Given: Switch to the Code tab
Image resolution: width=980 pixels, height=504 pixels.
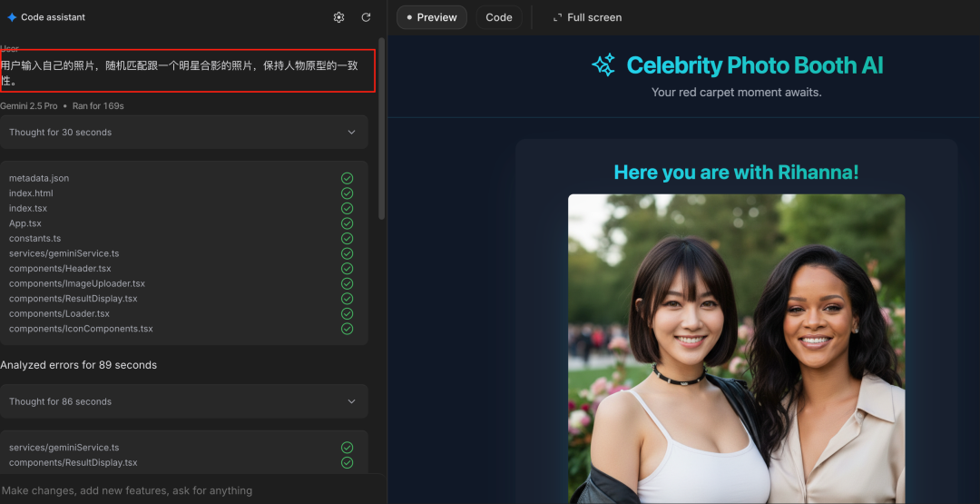Looking at the screenshot, I should (499, 17).
